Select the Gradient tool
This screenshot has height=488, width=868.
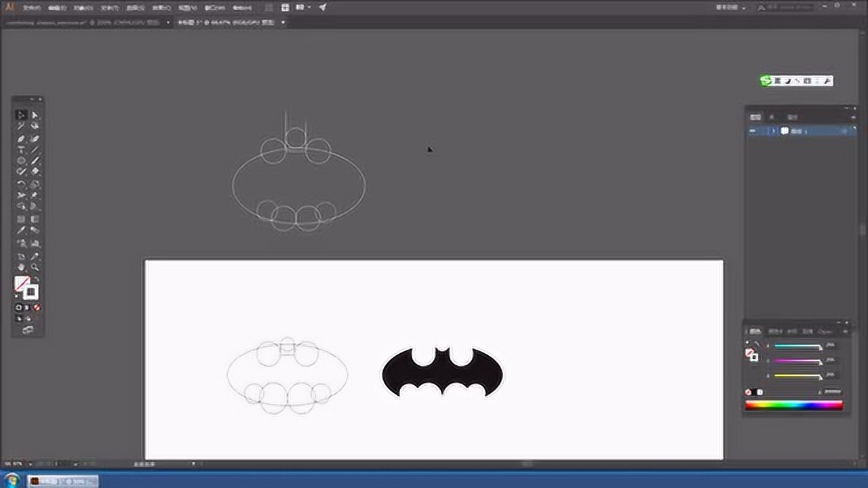click(x=35, y=220)
